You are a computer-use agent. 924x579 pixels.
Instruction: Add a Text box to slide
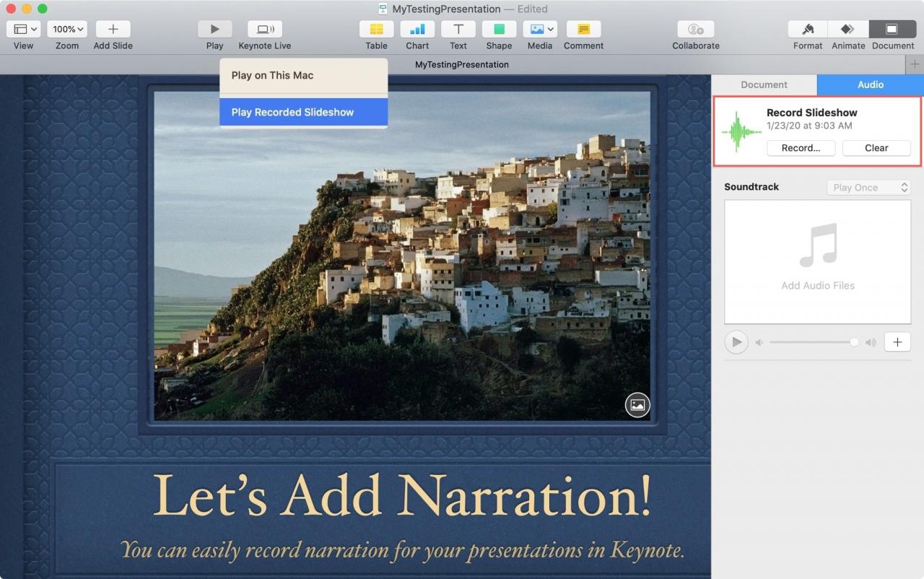pos(458,29)
